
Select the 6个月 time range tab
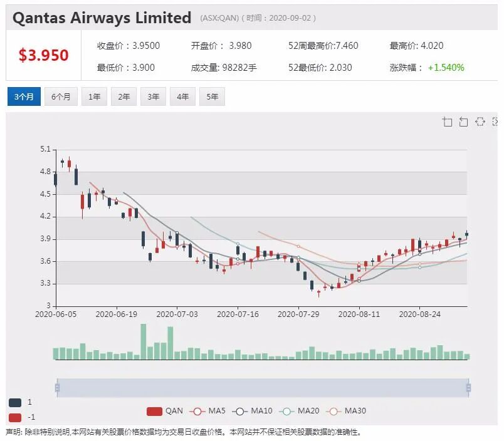pos(61,96)
